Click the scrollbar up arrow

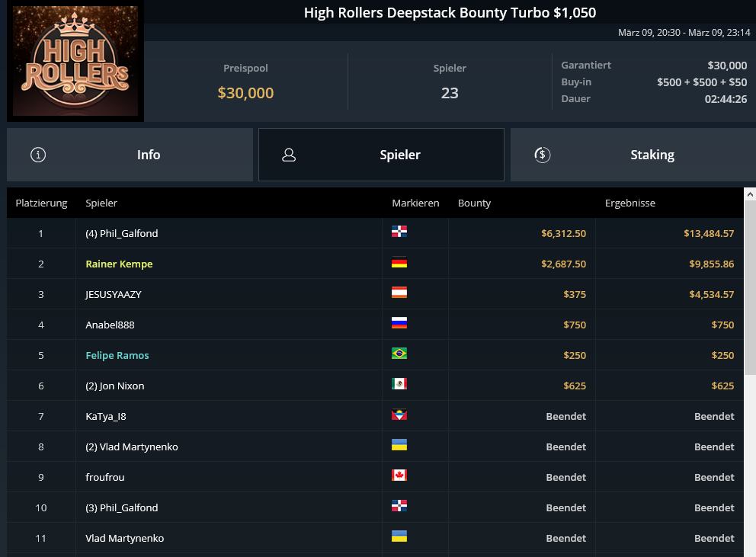coord(750,194)
